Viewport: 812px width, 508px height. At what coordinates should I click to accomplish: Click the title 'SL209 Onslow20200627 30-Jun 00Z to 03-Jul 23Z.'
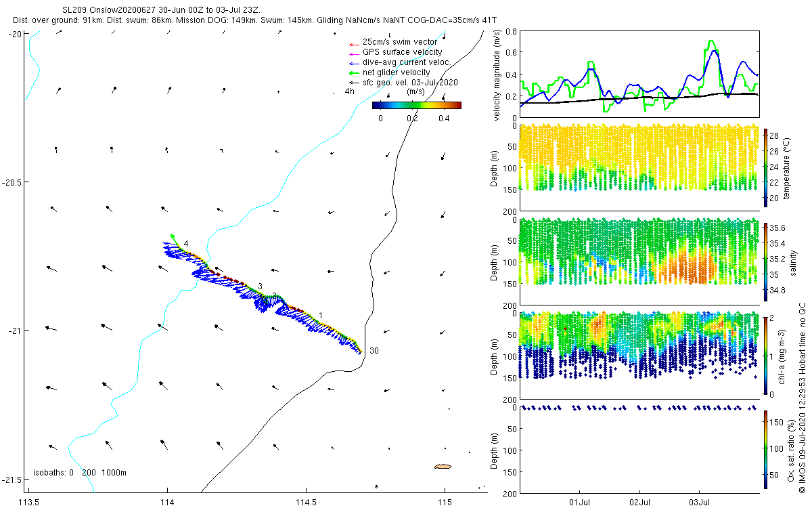161,12
